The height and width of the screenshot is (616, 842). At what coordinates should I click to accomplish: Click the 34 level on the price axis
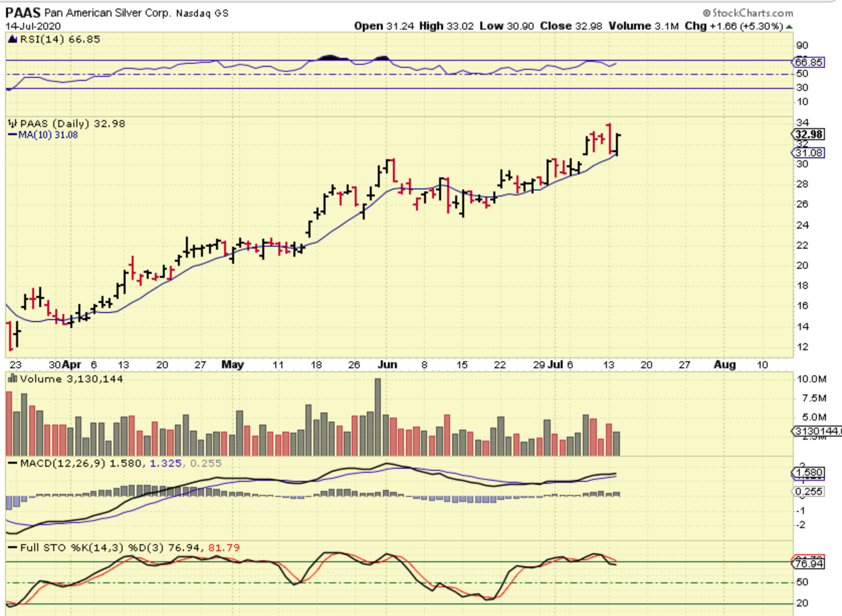[x=802, y=123]
